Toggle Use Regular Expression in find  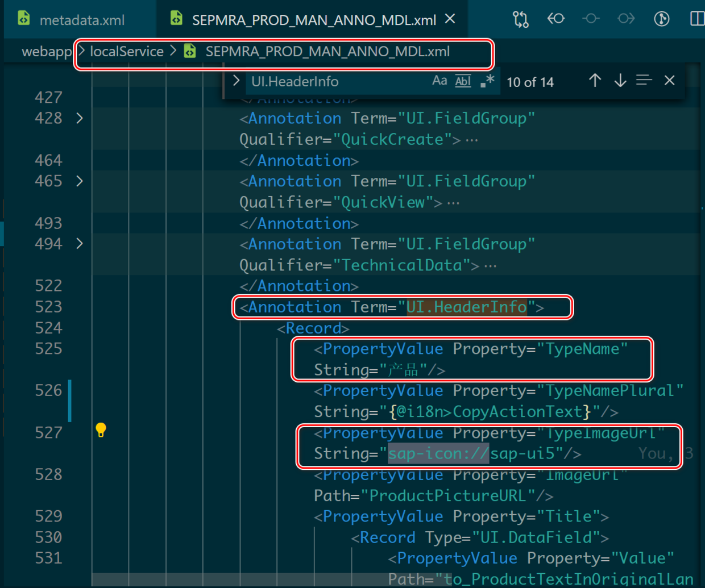(487, 81)
